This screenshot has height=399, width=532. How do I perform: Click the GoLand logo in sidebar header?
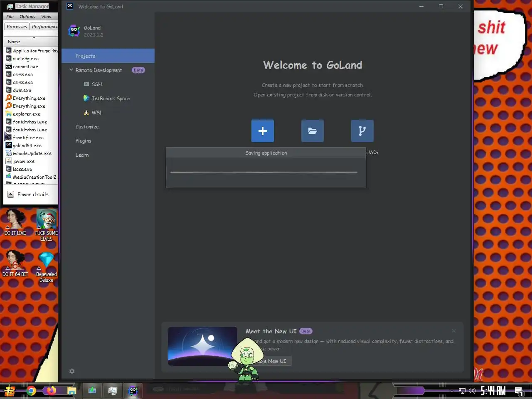click(x=74, y=31)
